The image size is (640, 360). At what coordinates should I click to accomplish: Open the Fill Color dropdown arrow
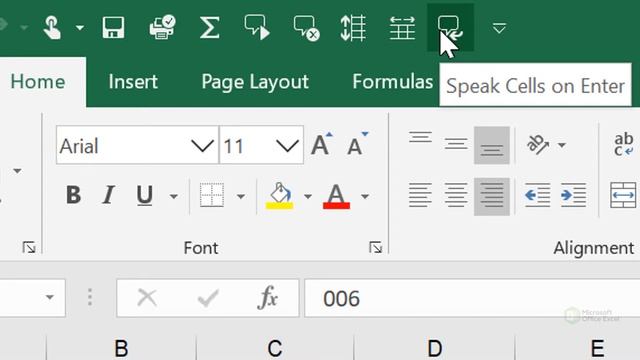(x=308, y=197)
